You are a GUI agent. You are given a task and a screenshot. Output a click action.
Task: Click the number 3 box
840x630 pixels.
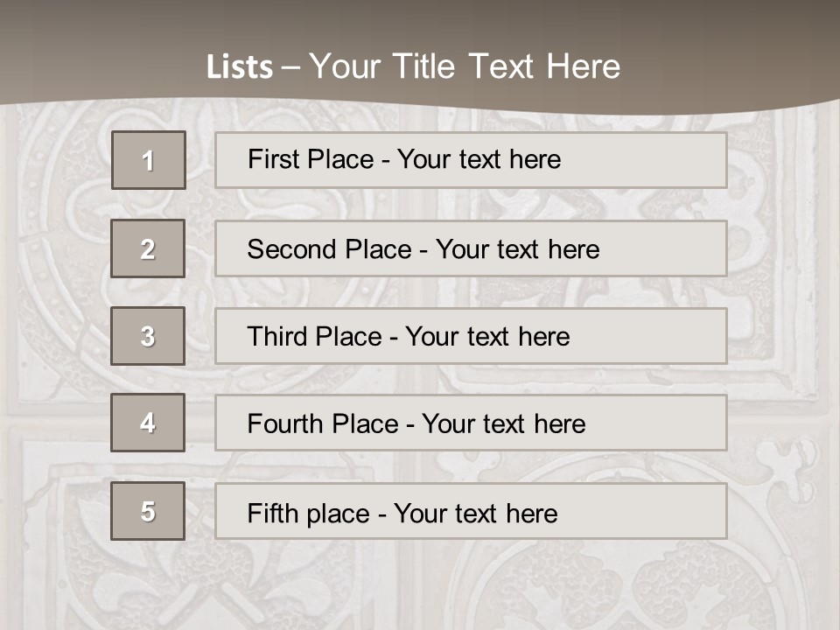coord(148,336)
